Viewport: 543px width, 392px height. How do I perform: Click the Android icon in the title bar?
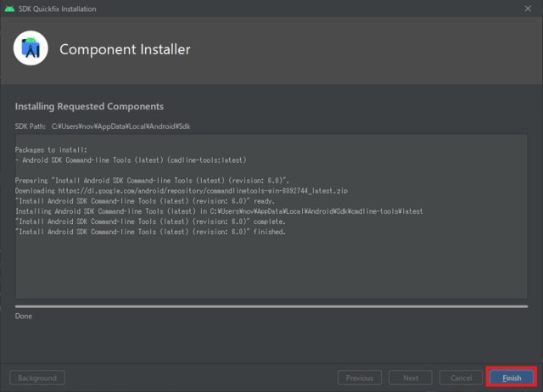click(9, 8)
